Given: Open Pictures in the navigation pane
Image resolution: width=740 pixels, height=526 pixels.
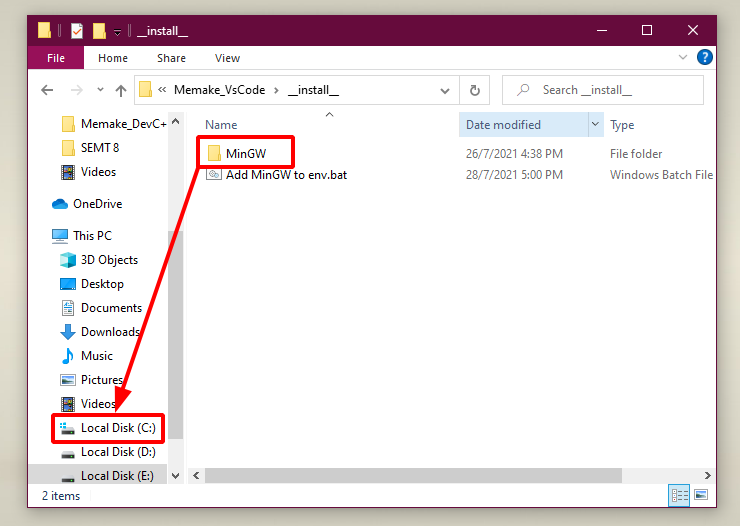Looking at the screenshot, I should [x=92, y=380].
